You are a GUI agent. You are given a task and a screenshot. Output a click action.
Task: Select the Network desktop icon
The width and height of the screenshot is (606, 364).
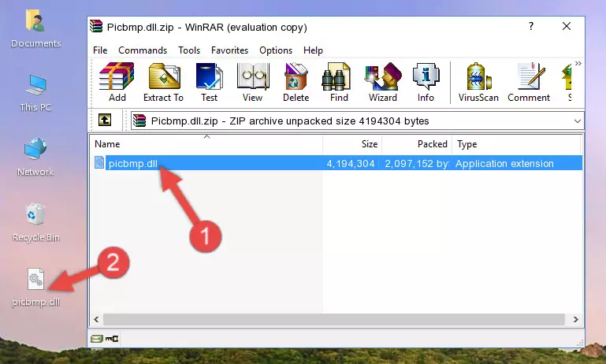35,157
